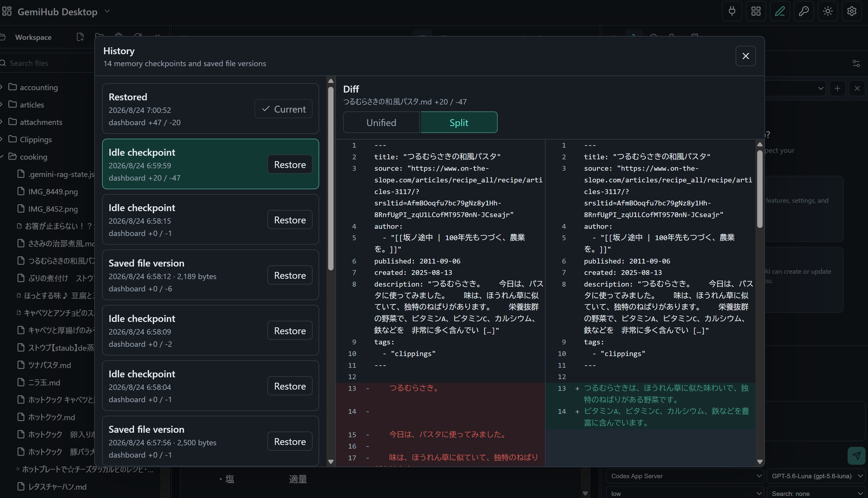The height and width of the screenshot is (498, 868).
Task: Toggle the green pen edit icon
Action: pyautogui.click(x=780, y=11)
